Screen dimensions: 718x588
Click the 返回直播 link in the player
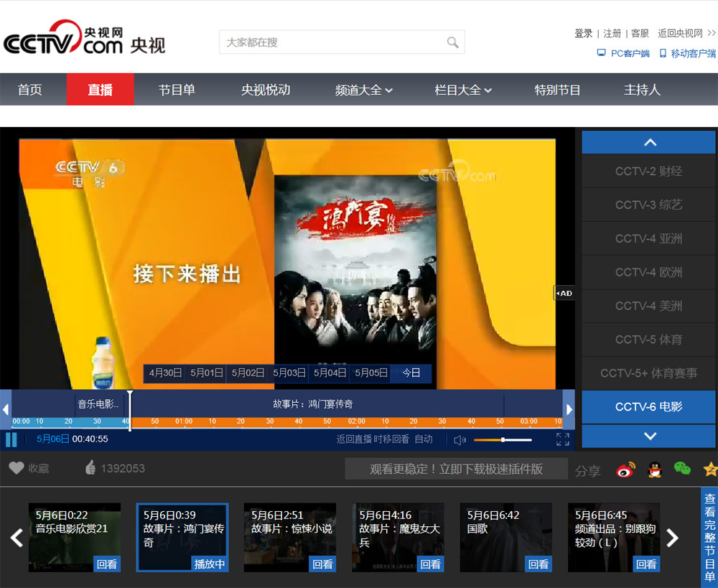354,439
